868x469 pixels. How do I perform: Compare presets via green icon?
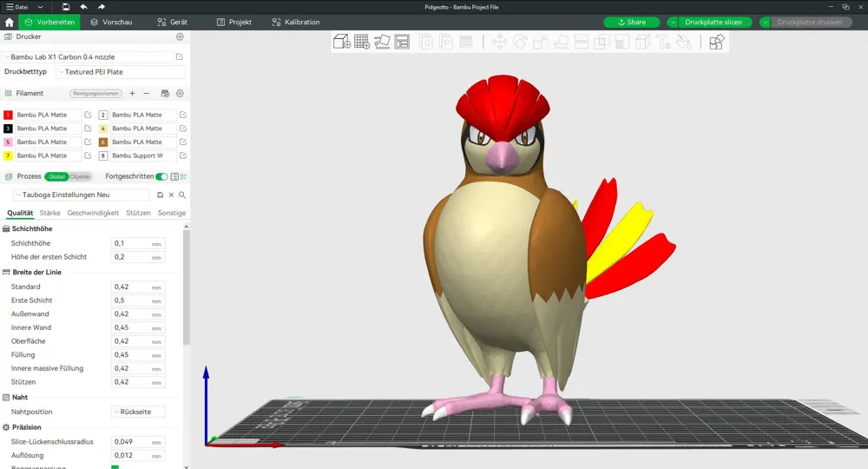click(x=183, y=176)
